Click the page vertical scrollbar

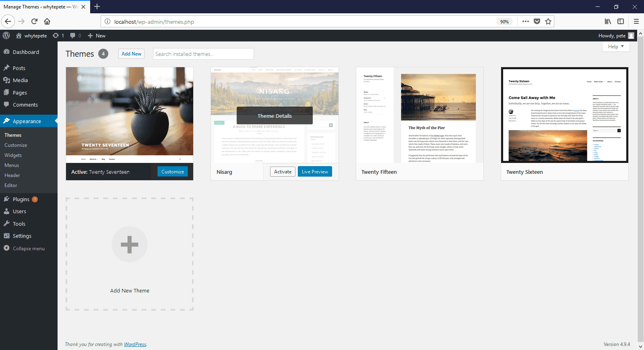pos(640,189)
